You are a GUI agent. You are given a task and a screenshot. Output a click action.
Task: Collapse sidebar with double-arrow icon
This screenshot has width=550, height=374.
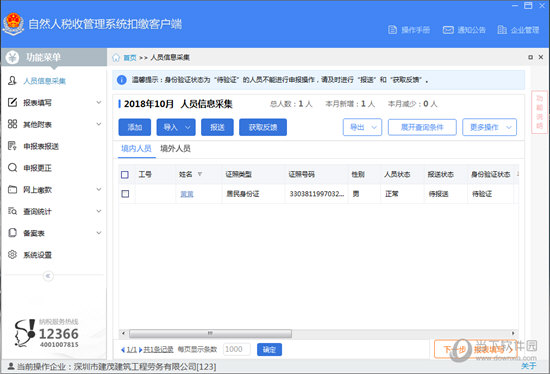click(48, 276)
